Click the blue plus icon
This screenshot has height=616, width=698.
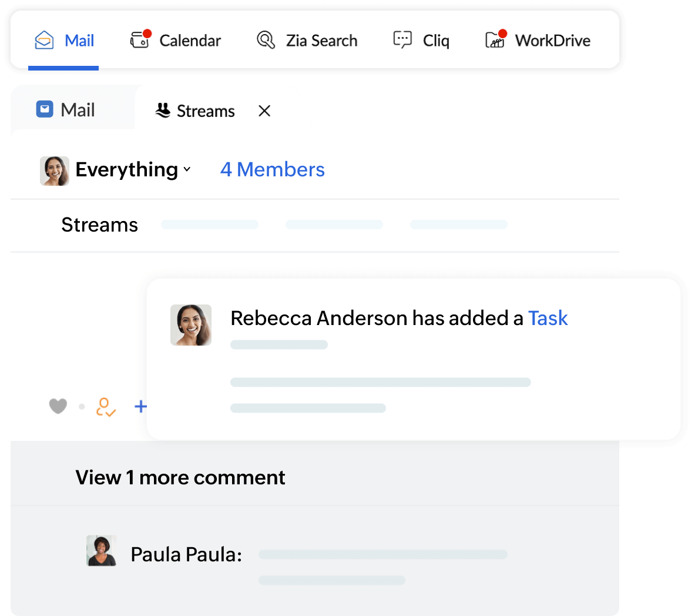coord(140,406)
